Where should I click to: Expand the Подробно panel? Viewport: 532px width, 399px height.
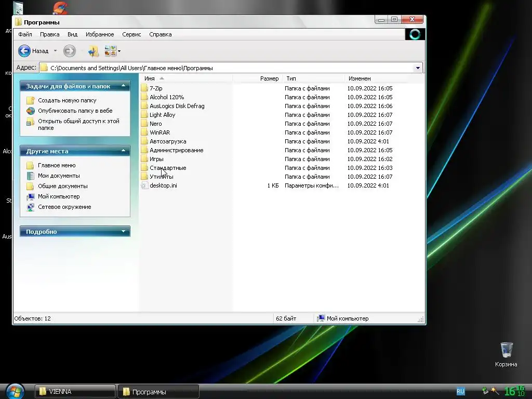pos(124,231)
